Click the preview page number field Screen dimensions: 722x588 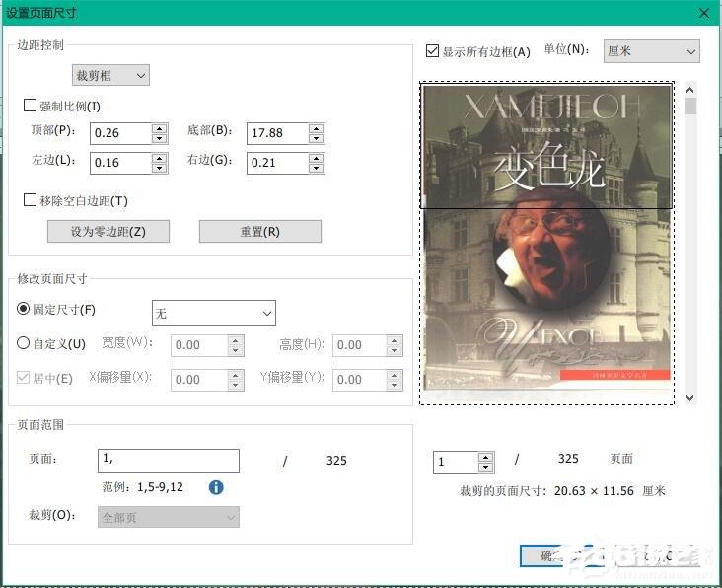(456, 462)
